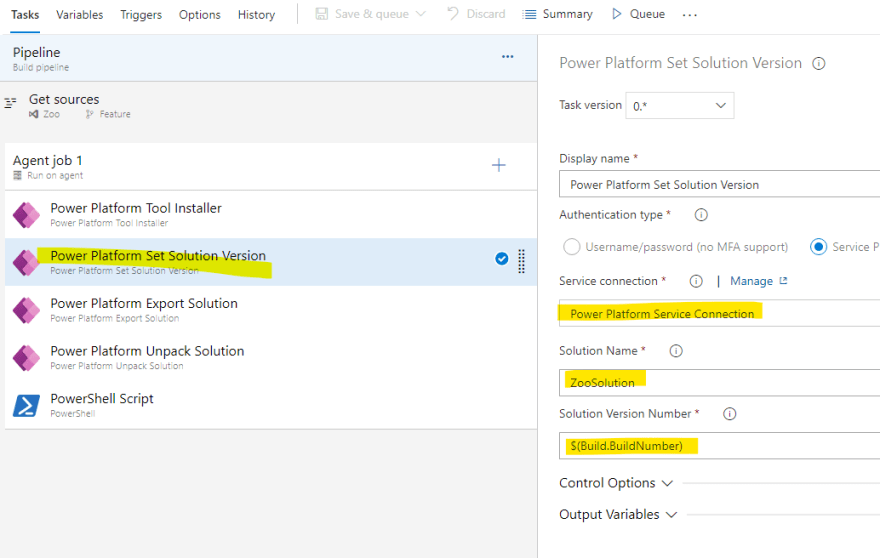Select Username/password authentication radio

click(571, 246)
